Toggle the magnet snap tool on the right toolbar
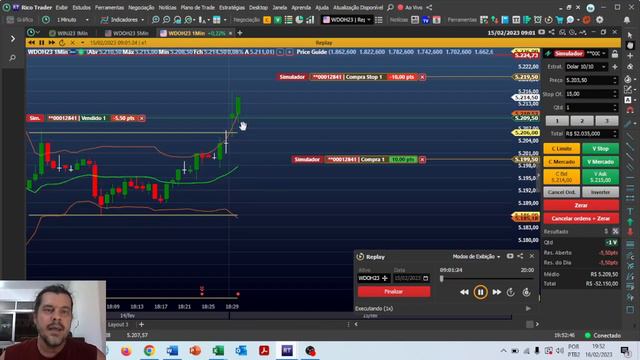This screenshot has height=360, width=640. point(630,110)
